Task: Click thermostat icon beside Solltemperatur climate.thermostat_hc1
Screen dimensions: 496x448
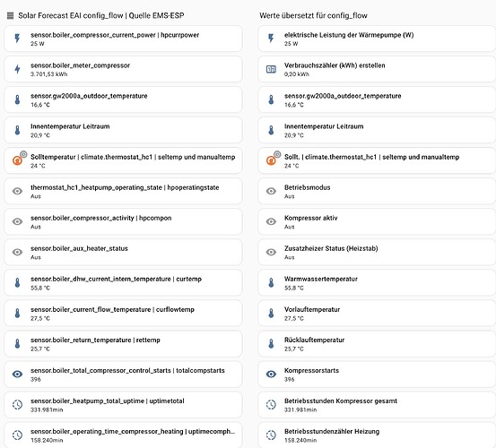Action: 17,160
